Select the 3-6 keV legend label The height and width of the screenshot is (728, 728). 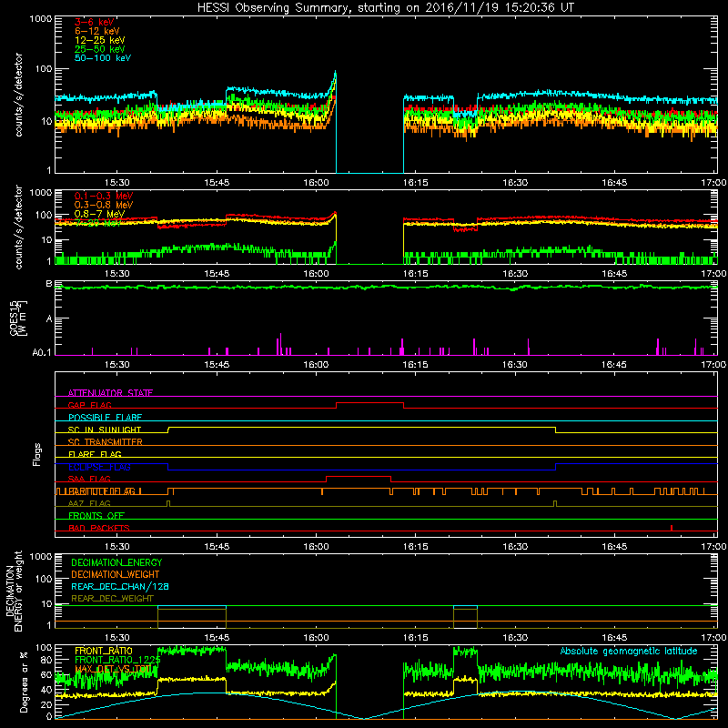(x=95, y=22)
